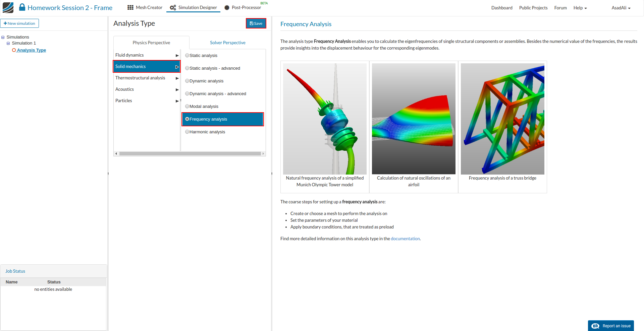Open the Help dropdown menu
Viewport: 644px width, 331px height.
[x=580, y=8]
